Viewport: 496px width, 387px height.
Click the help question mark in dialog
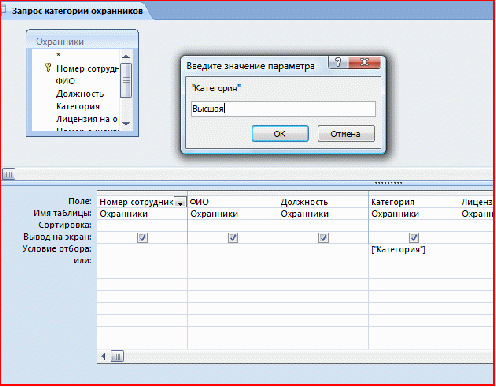(x=338, y=62)
